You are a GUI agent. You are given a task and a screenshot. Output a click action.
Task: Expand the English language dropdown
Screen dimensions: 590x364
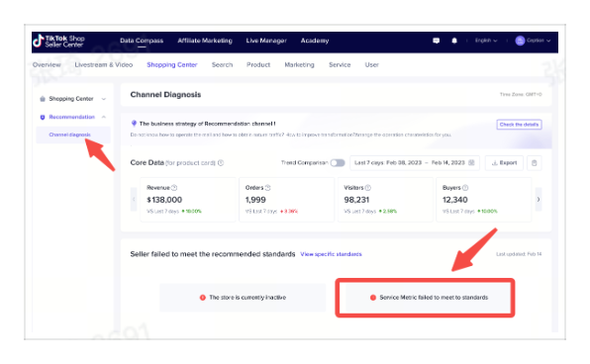point(486,41)
